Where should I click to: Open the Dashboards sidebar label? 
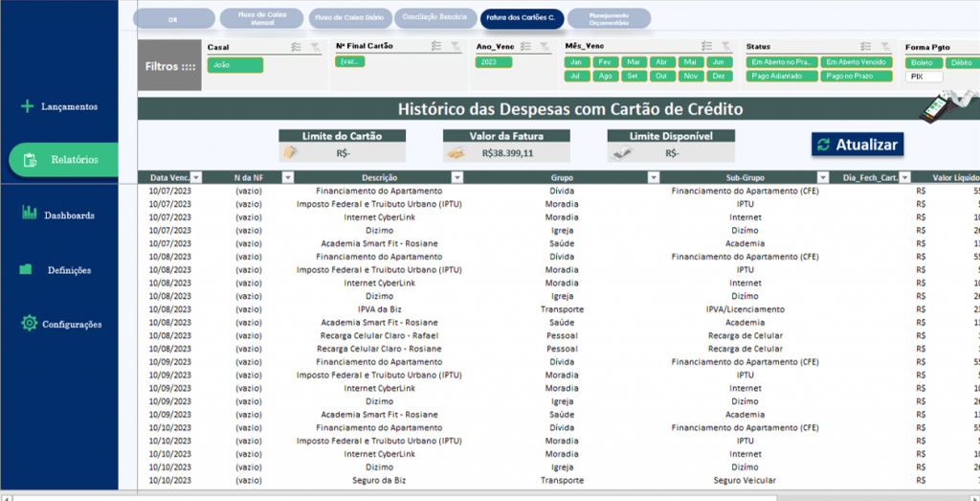pyautogui.click(x=69, y=216)
